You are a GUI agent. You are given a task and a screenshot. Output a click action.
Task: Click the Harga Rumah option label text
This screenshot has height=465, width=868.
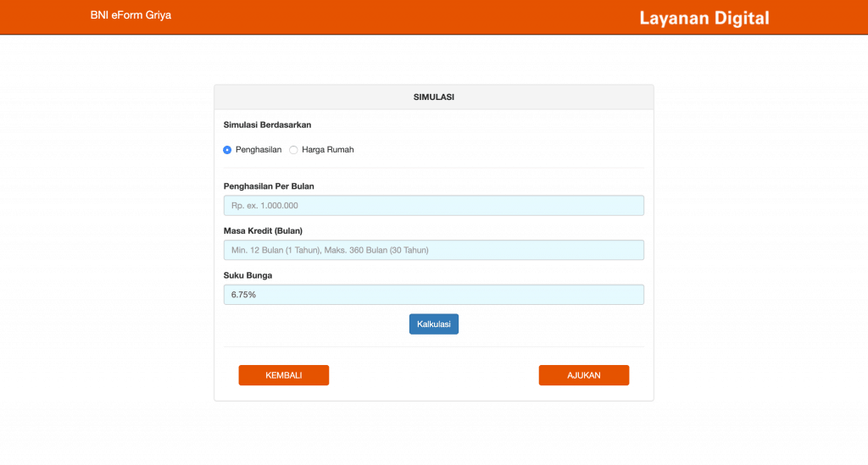tap(327, 150)
